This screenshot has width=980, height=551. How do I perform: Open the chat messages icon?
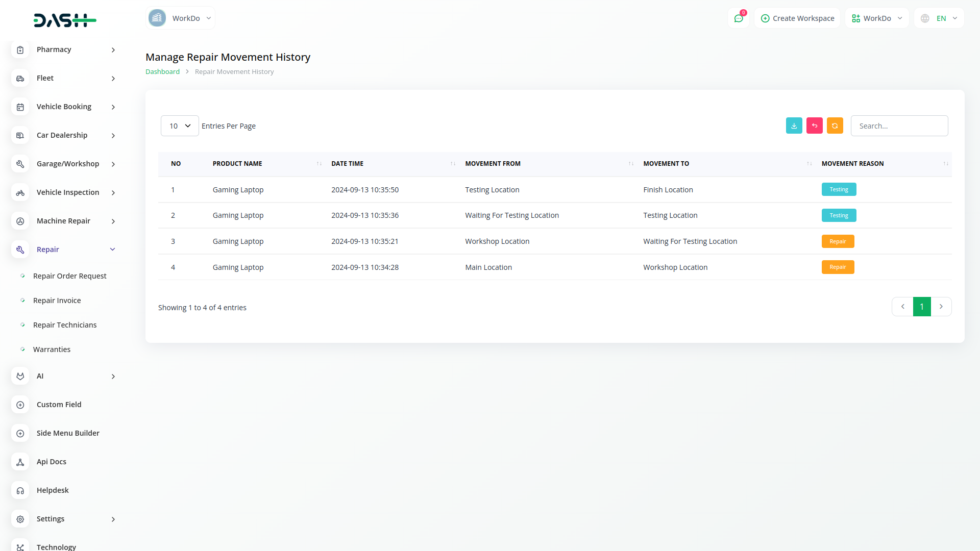(x=738, y=18)
